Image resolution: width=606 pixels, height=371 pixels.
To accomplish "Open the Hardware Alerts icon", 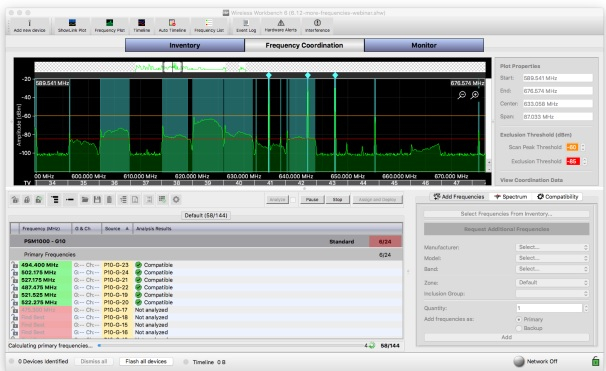I will tap(281, 26).
